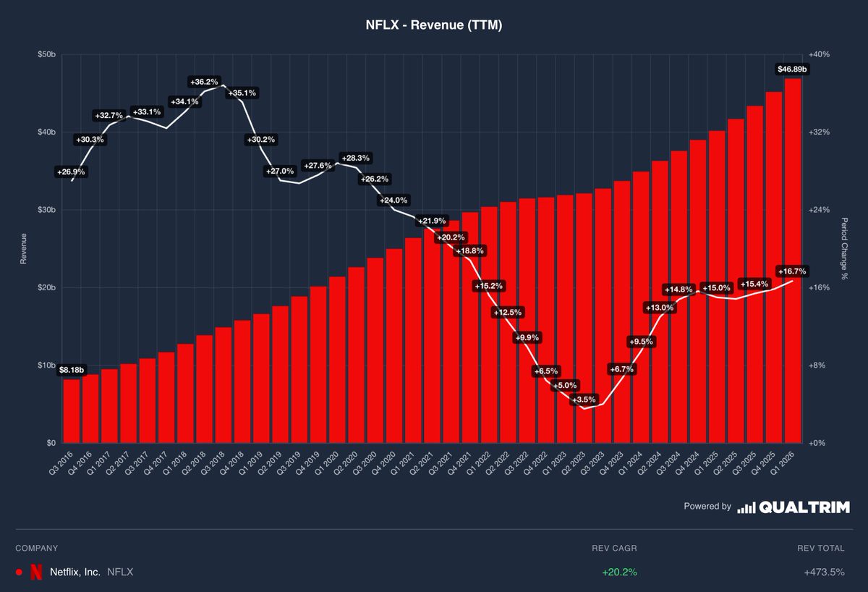The width and height of the screenshot is (868, 592).
Task: Click the +15.2% growth data label
Action: coord(488,286)
